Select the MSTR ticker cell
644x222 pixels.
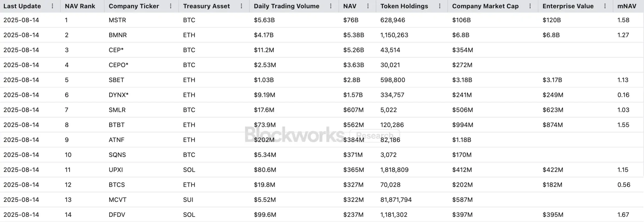point(117,20)
